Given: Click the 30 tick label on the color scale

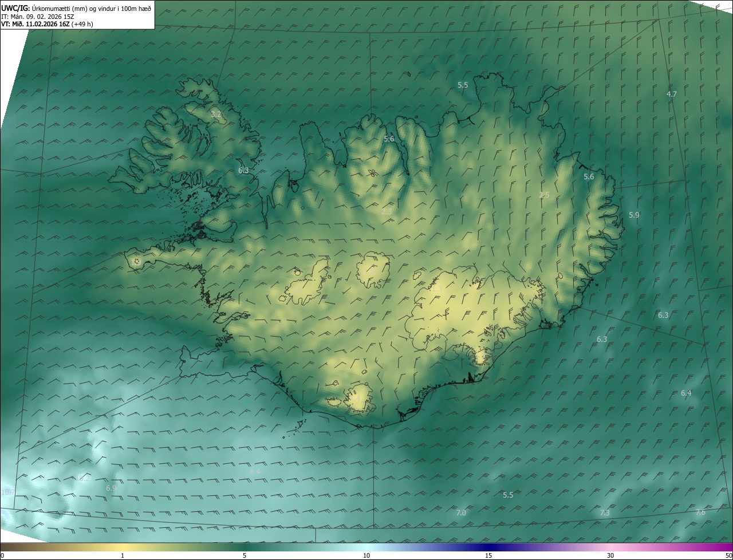Looking at the screenshot, I should point(610,556).
